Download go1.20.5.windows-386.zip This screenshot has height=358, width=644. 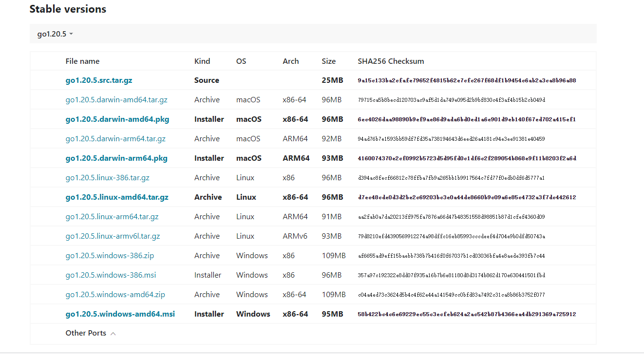110,256
